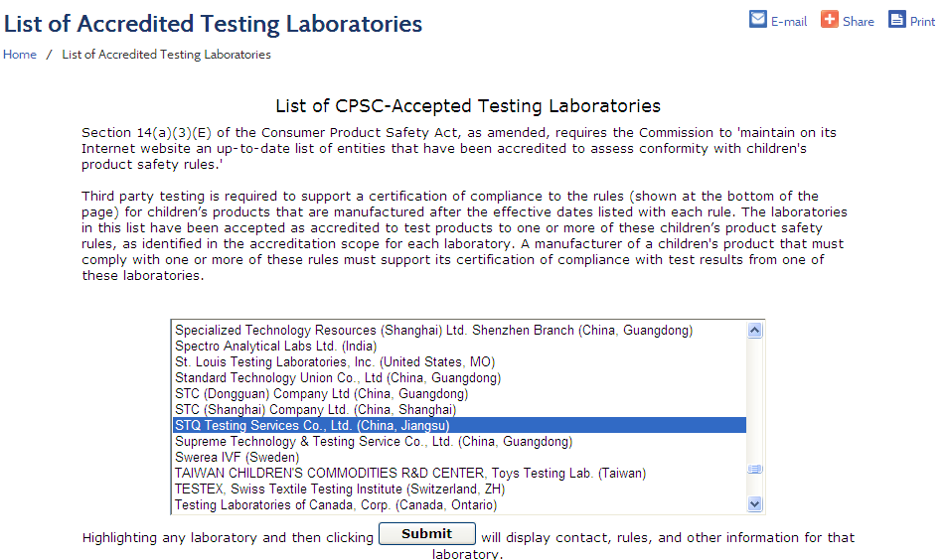Select Spectro Analytical Labs Ltd. (India)
This screenshot has height=560, width=947.
[x=275, y=347]
